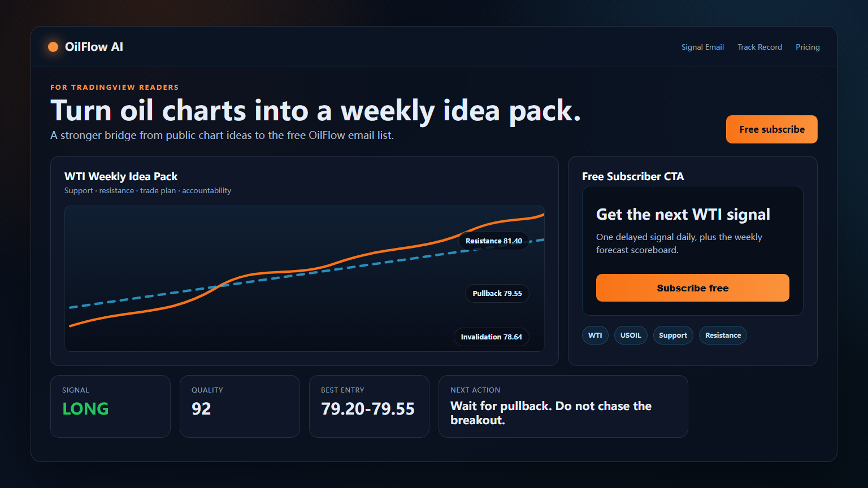The height and width of the screenshot is (488, 868).
Task: Open the Signal Email nav link
Action: 702,47
